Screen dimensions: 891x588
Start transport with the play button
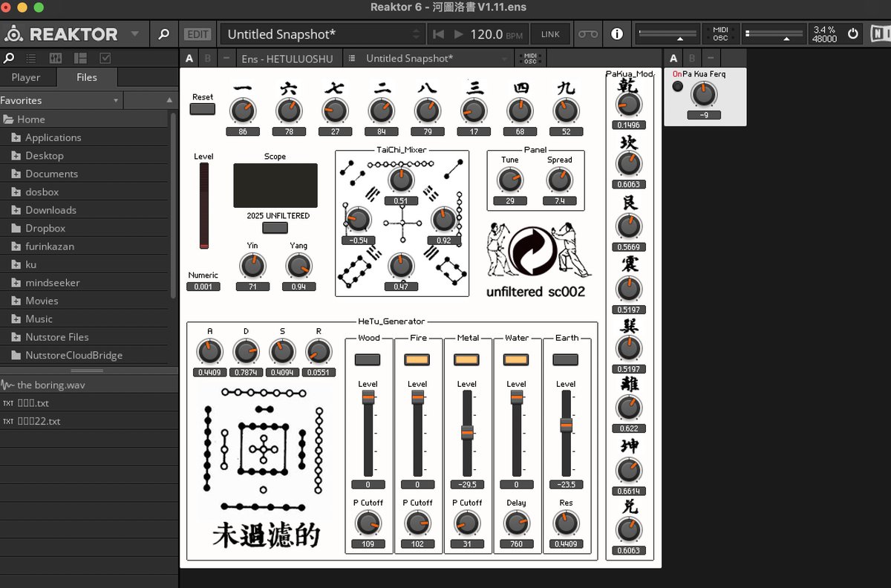point(458,34)
